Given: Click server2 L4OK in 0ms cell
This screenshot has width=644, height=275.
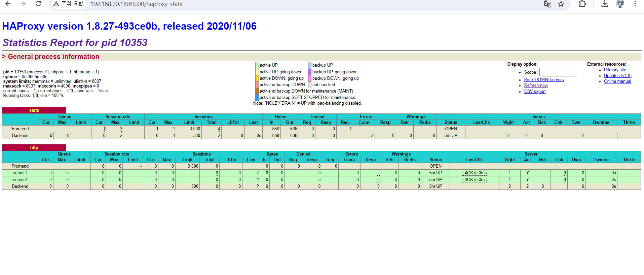Looking at the screenshot, I should (474, 180).
